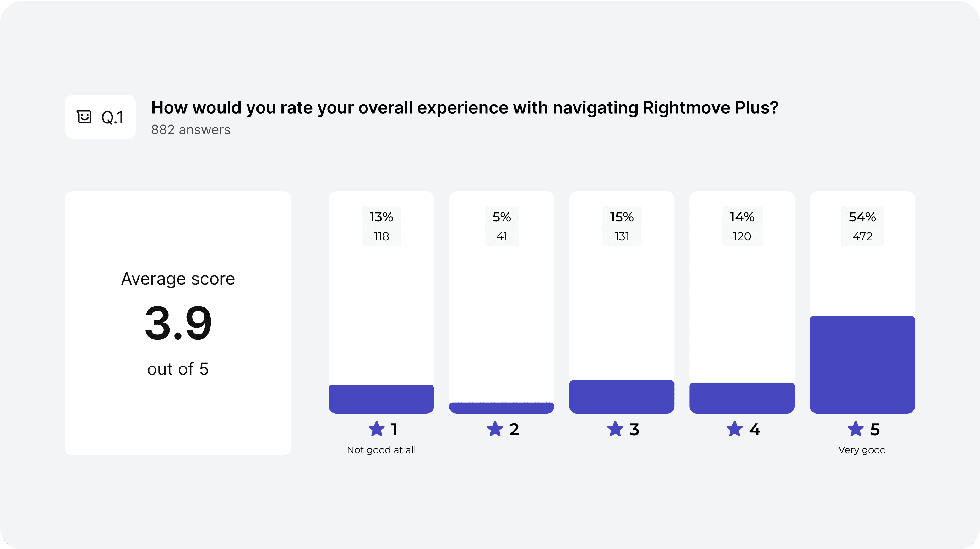
Task: Select the 54% blue bar for rating 5
Action: pyautogui.click(x=862, y=364)
